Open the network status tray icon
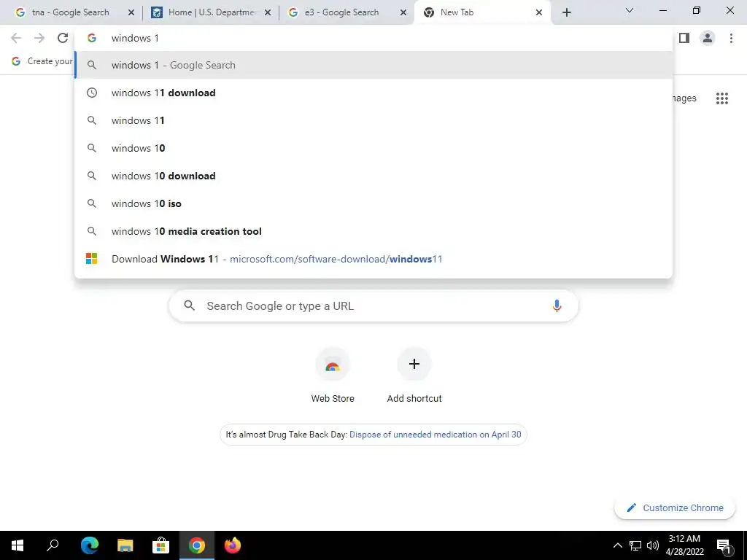Viewport: 747px width, 560px height. 635,545
